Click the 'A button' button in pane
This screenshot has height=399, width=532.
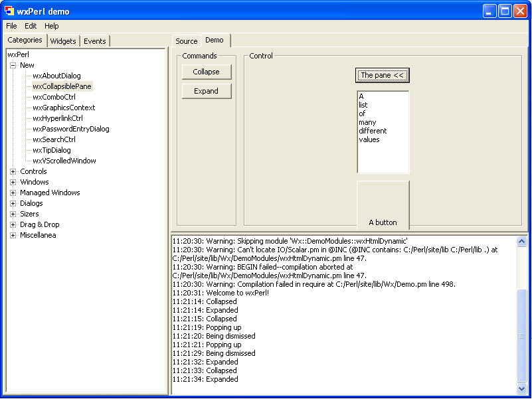click(x=383, y=204)
